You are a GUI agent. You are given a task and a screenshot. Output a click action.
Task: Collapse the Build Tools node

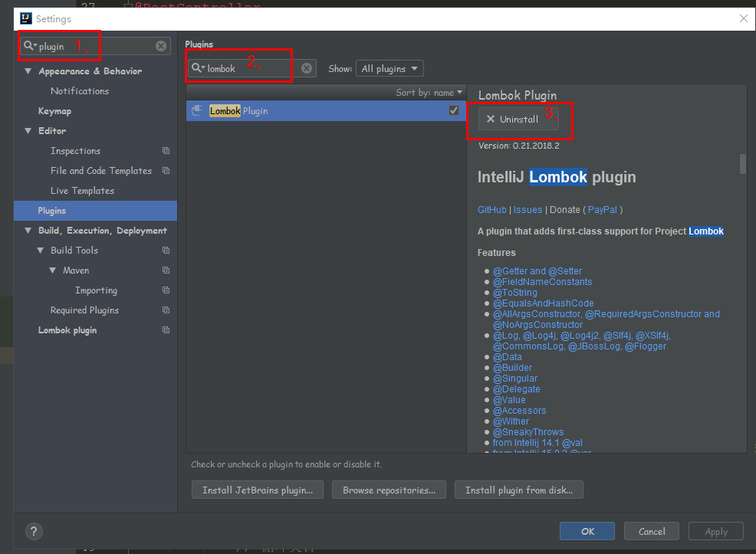click(41, 250)
